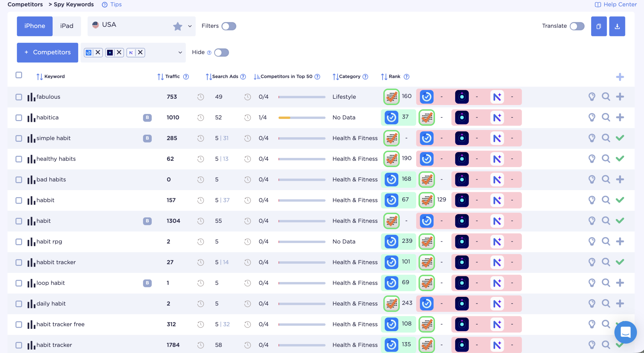This screenshot has width=644, height=353.
Task: Switch to the iPad tab
Action: pos(67,26)
